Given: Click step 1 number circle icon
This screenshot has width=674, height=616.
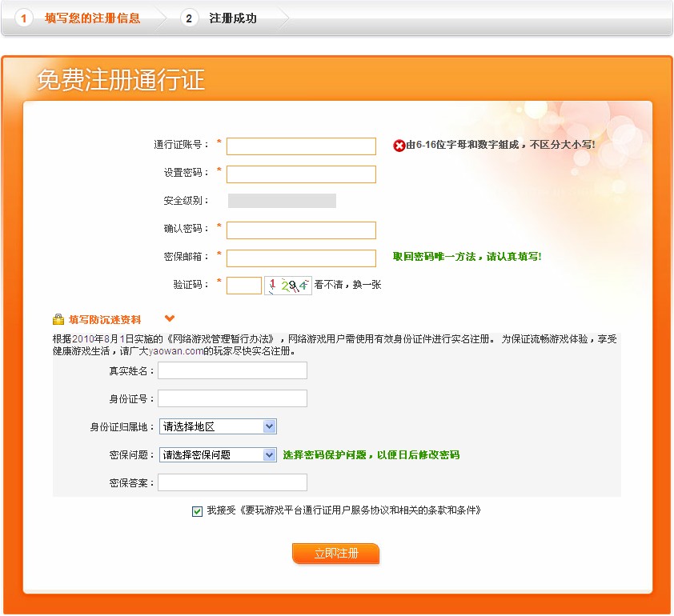Looking at the screenshot, I should pos(24,18).
